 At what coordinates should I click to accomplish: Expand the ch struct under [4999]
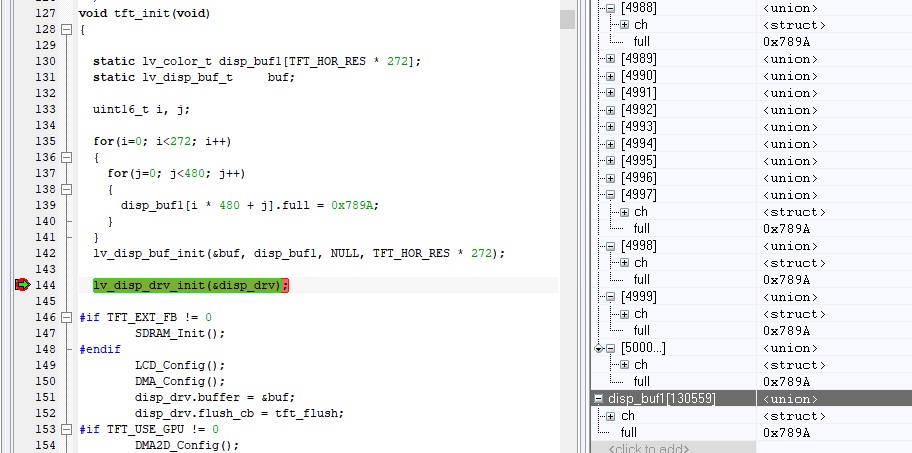(624, 314)
